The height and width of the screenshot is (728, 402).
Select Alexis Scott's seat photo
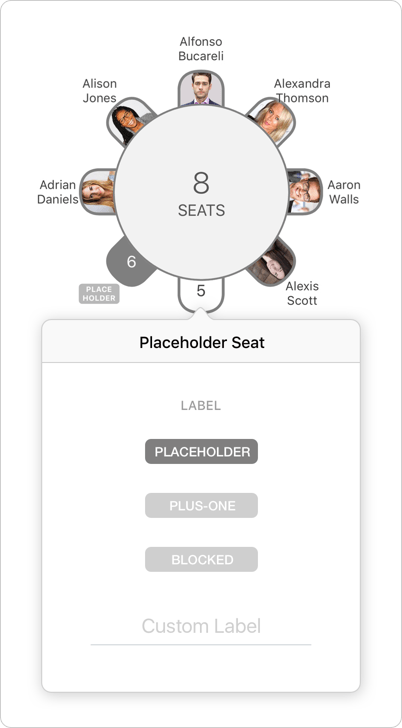click(x=272, y=261)
